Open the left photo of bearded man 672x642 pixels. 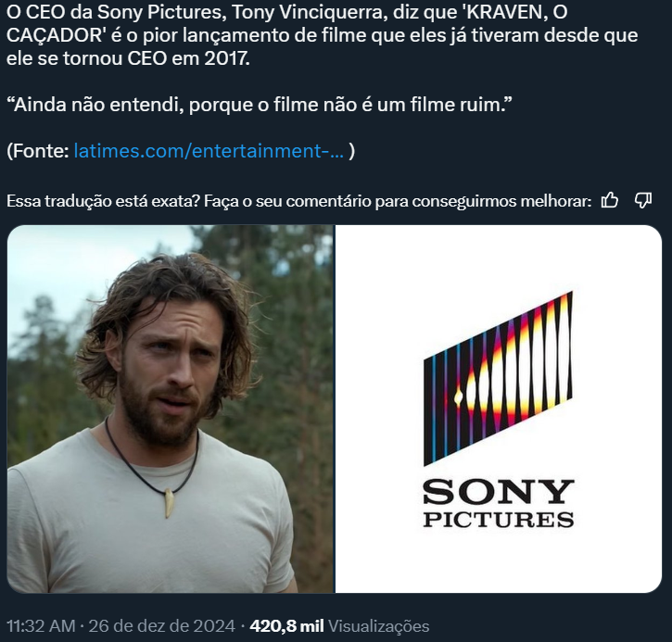(171, 409)
